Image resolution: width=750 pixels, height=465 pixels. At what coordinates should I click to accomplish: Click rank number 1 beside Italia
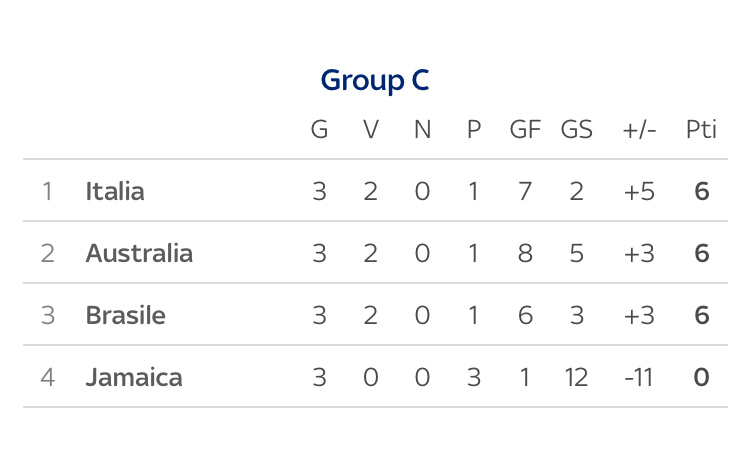(47, 191)
